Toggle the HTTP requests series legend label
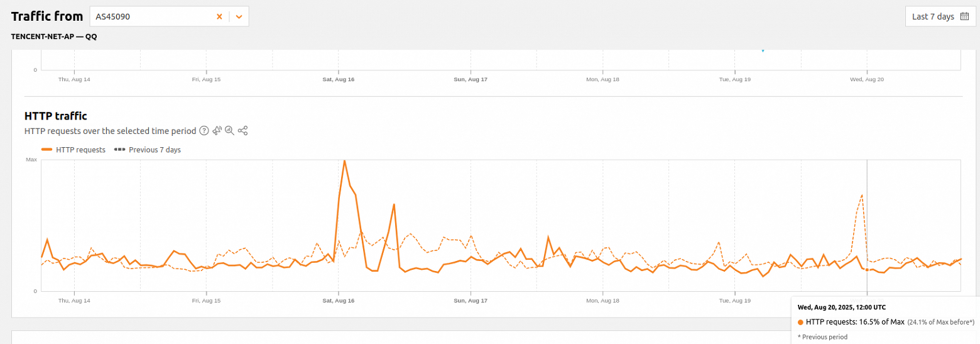This screenshot has width=980, height=344. click(x=80, y=150)
